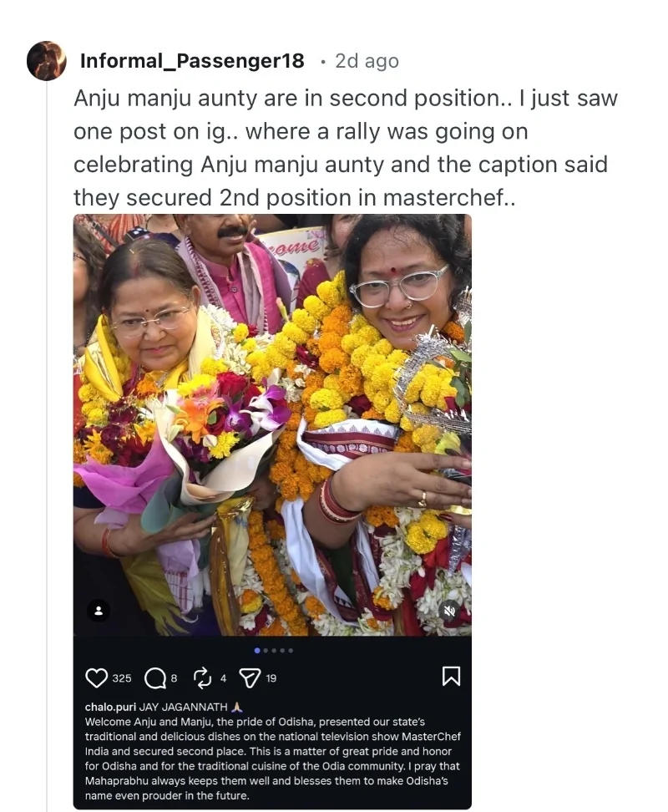Save the post with the bookmark icon
This screenshot has height=812, width=668.
(451, 677)
